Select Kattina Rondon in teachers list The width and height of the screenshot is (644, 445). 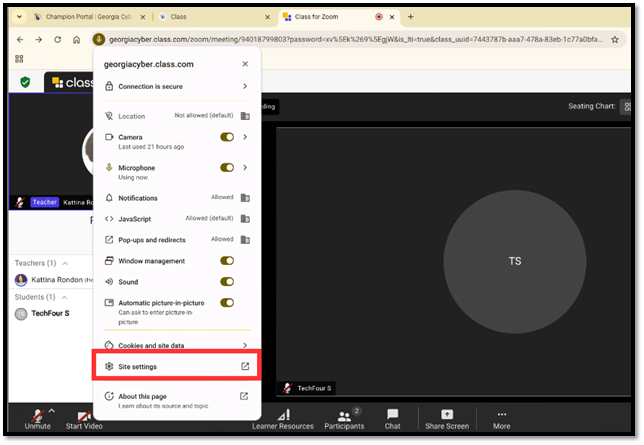53,280
